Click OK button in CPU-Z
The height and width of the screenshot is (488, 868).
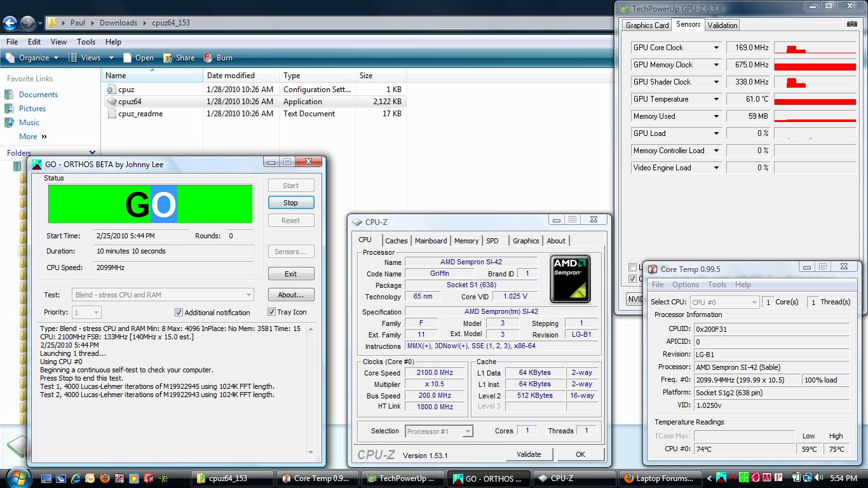(580, 454)
